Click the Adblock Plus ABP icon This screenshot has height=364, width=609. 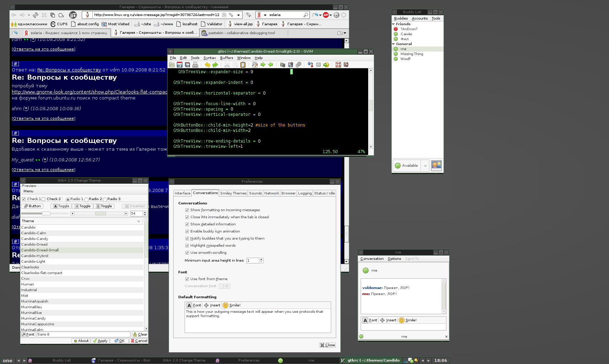point(326,15)
